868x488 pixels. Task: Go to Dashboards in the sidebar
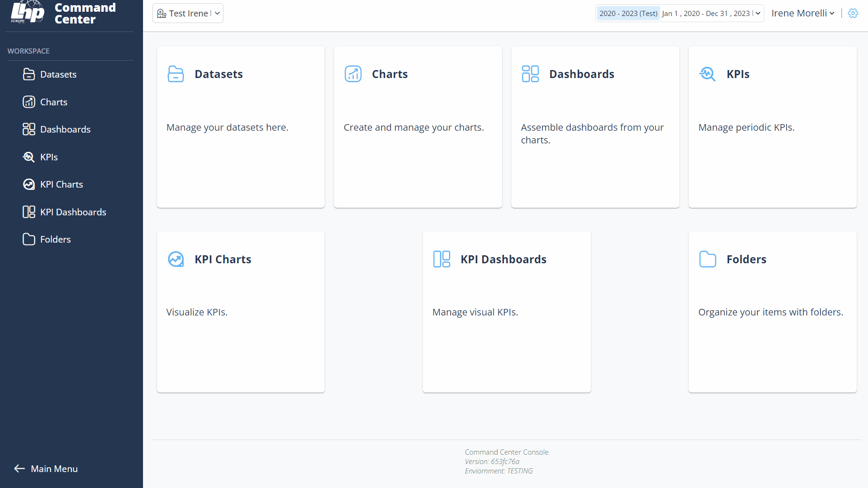click(x=65, y=129)
